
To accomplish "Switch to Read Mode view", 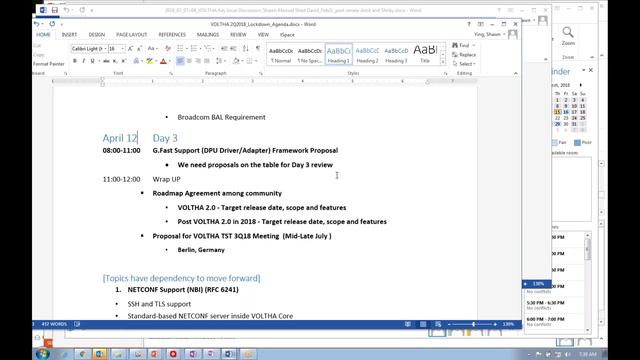I will [408, 324].
